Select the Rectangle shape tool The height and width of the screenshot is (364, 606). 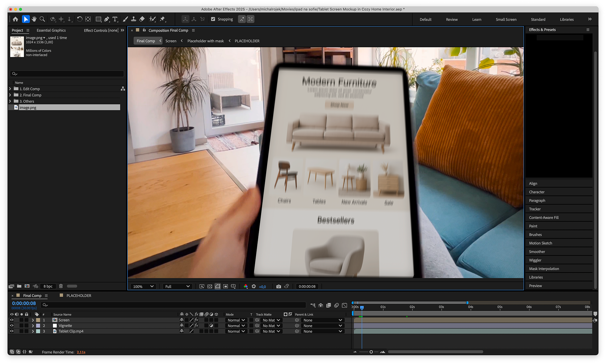pos(98,19)
